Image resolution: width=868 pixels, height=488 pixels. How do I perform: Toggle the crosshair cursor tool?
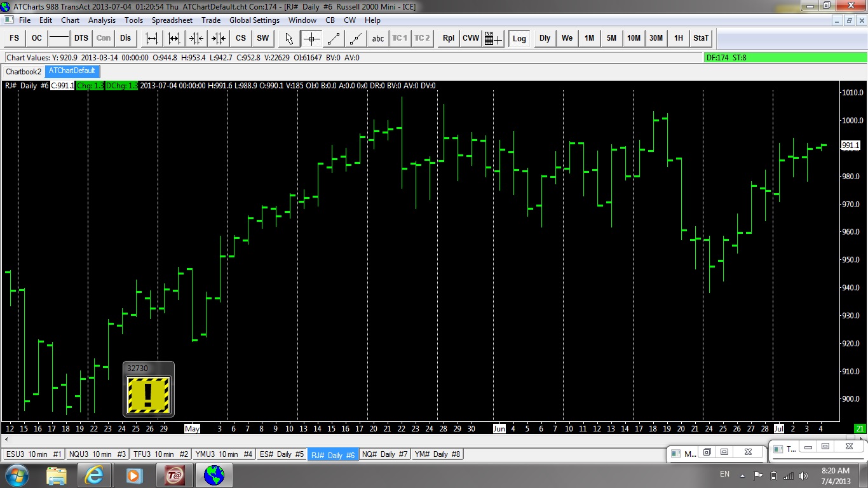pos(311,38)
